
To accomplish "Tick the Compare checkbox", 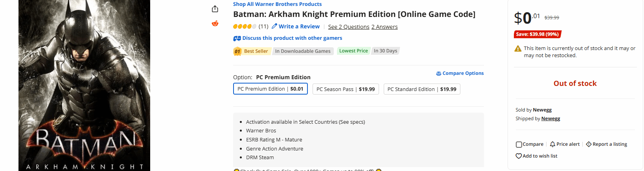I will point(519,145).
